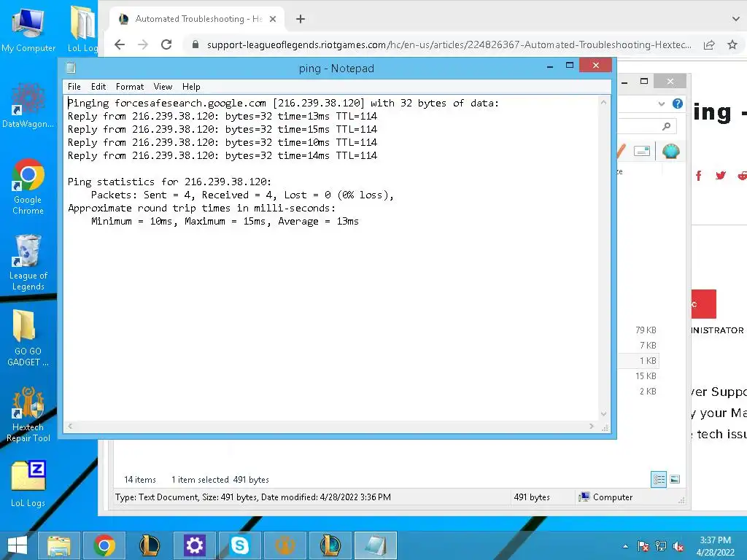Launch Hextech Repair Tool from desktop
The image size is (747, 560).
pyautogui.click(x=28, y=414)
